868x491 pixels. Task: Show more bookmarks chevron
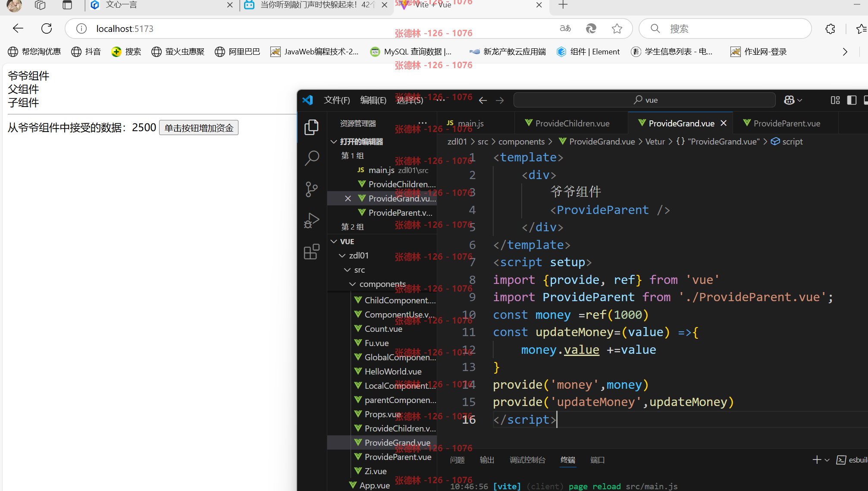tap(845, 52)
